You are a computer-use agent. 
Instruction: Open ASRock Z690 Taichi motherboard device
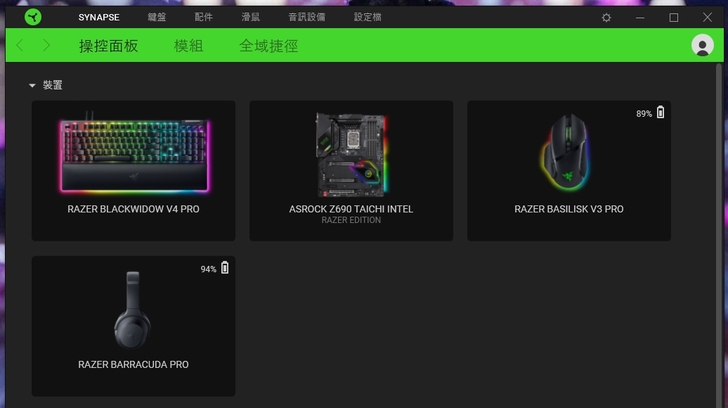tap(351, 170)
